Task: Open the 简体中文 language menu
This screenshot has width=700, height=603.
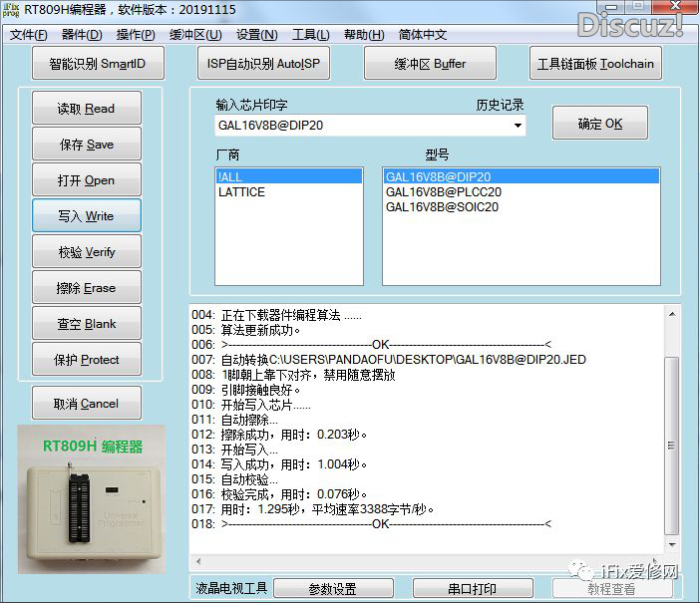Action: coord(423,34)
